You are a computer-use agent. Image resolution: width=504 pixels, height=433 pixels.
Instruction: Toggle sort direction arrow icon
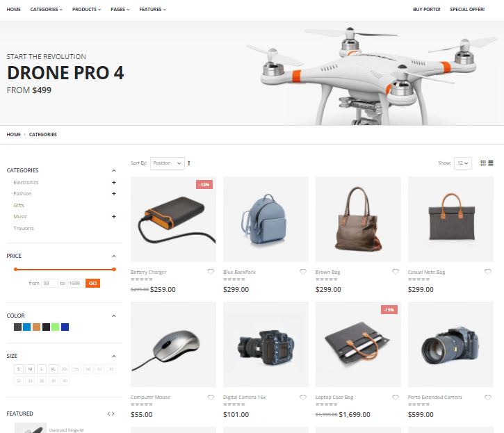click(x=189, y=163)
